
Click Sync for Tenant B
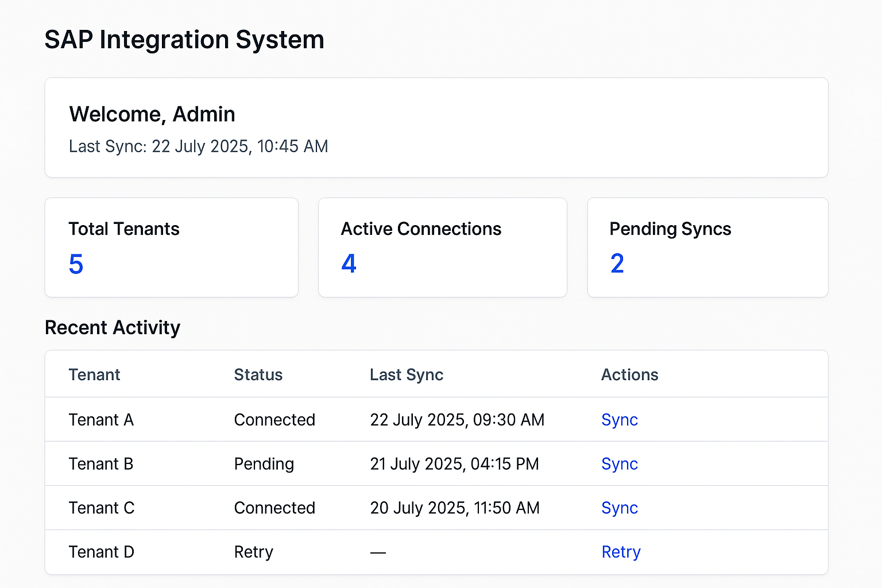(620, 464)
